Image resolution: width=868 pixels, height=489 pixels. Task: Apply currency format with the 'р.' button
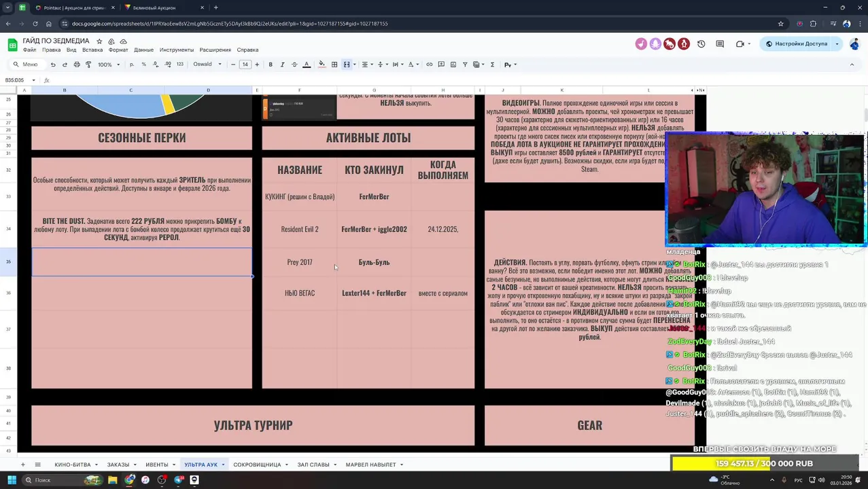tap(132, 65)
